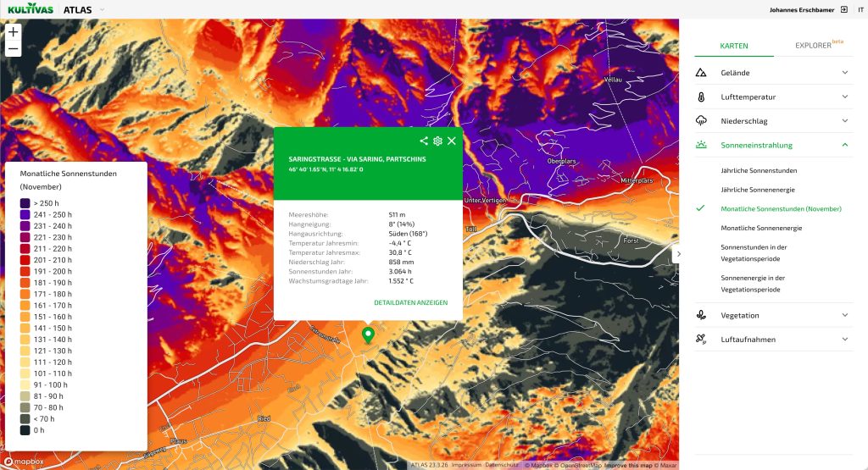This screenshot has width=868, height=470.
Task: Switch to the Explorer tab
Action: point(815,45)
